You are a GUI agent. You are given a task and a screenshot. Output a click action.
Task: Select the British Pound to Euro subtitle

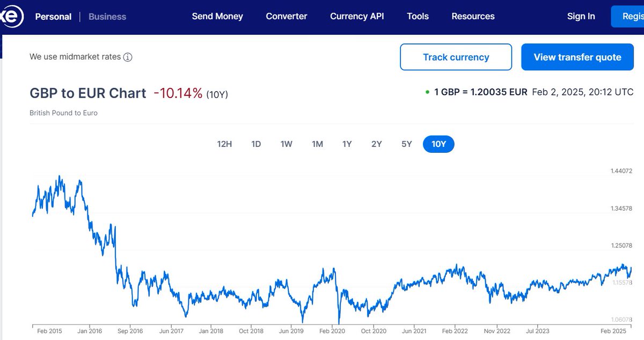(63, 113)
